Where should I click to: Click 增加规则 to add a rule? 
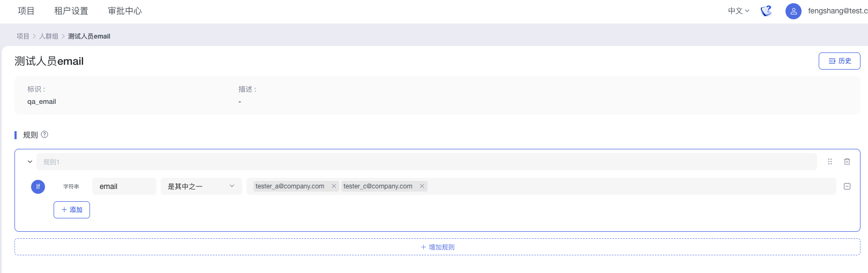coord(437,247)
